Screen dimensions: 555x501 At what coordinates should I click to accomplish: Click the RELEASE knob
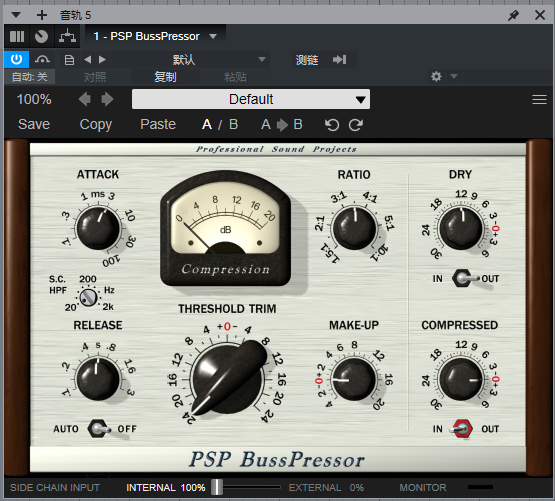coord(98,379)
